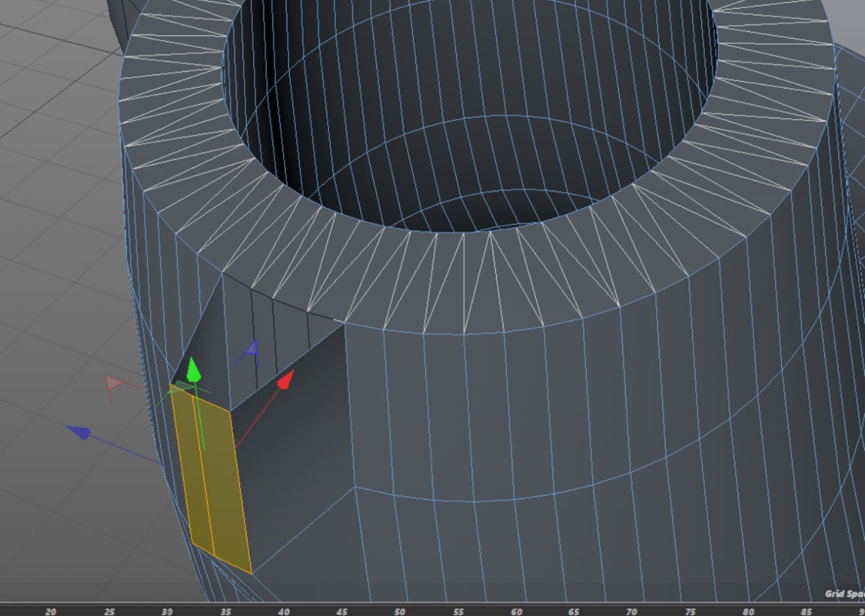Jump to frame 35 on the timeline ruler
Image resolution: width=865 pixels, height=616 pixels.
225,611
